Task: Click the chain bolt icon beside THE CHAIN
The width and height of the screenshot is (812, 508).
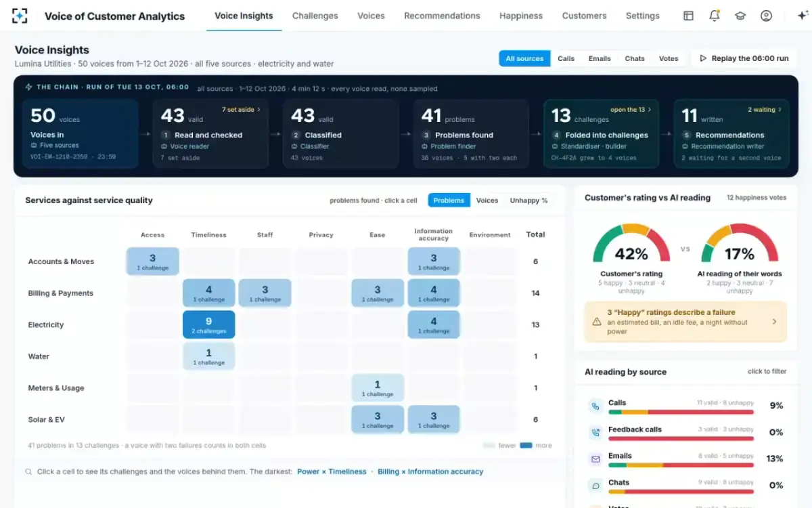Action: pos(28,87)
